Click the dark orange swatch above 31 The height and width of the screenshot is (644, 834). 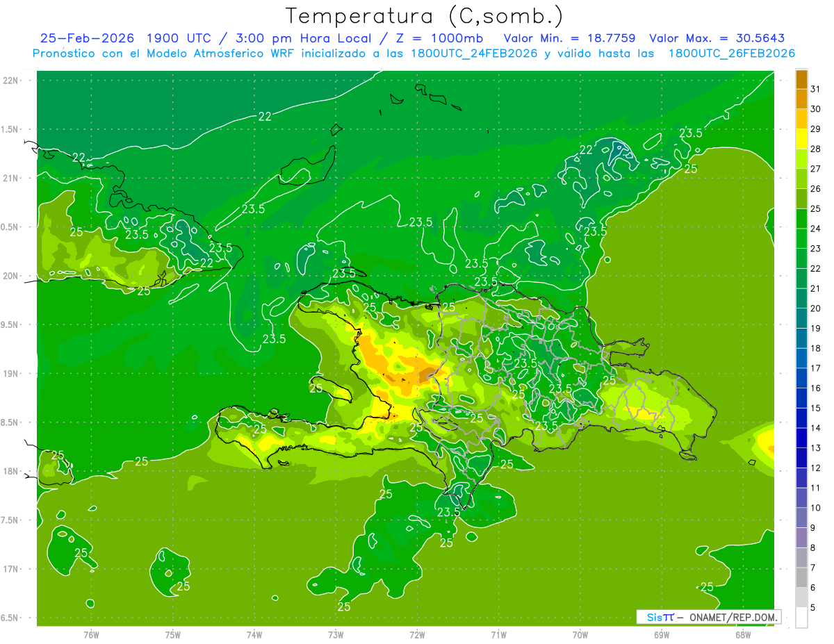click(x=801, y=79)
